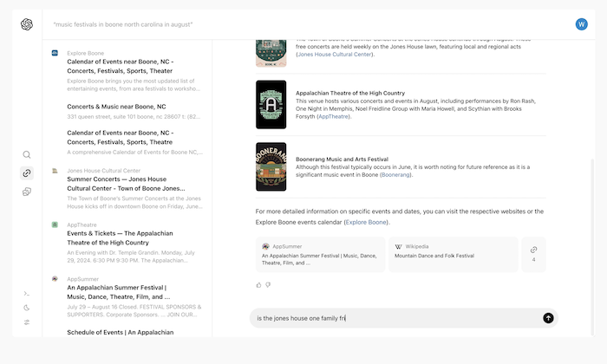Expand the 4 more sources link card
The width and height of the screenshot is (607, 364).
(533, 254)
